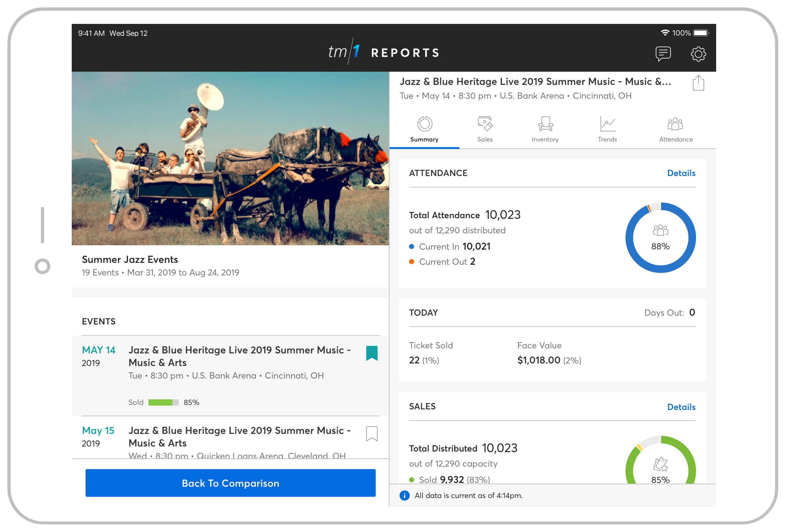Viewport: 786px width, 532px height.
Task: Click the Total Attendance 10,023 value
Action: click(x=502, y=215)
